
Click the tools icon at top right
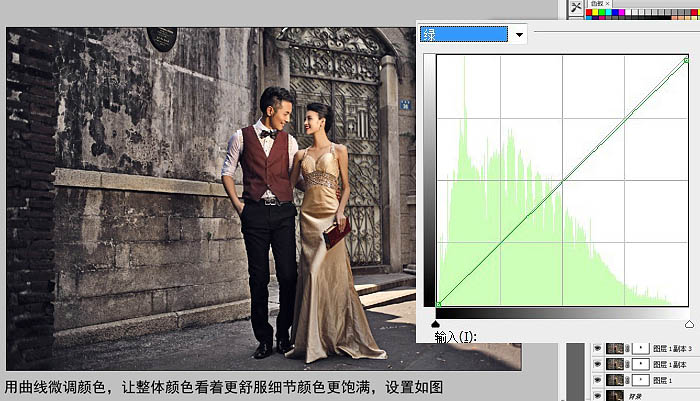pyautogui.click(x=576, y=7)
